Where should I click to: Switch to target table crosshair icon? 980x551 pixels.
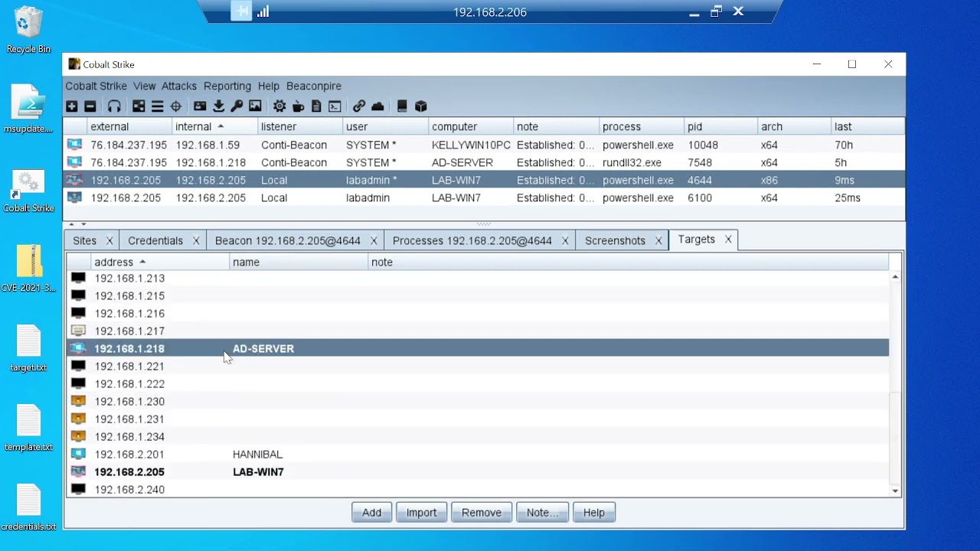coord(175,106)
